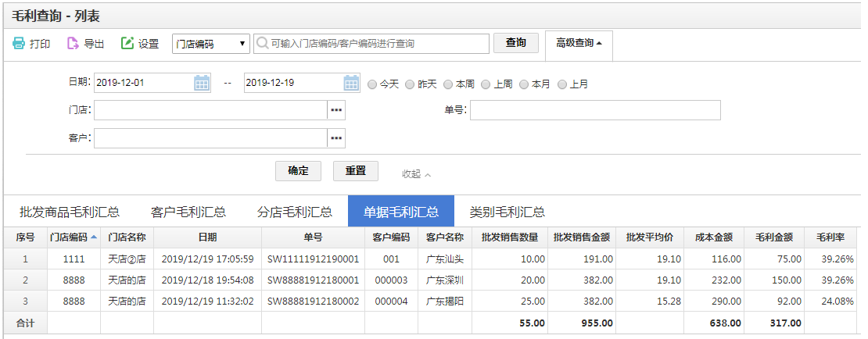Click total sales amount 955.00
This screenshot has height=339, width=868.
(x=596, y=323)
